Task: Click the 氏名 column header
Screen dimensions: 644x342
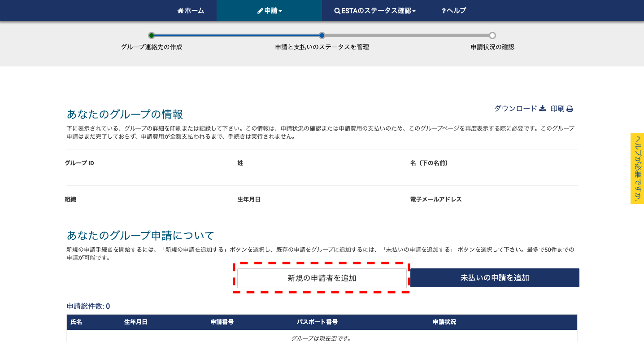Action: click(x=76, y=322)
